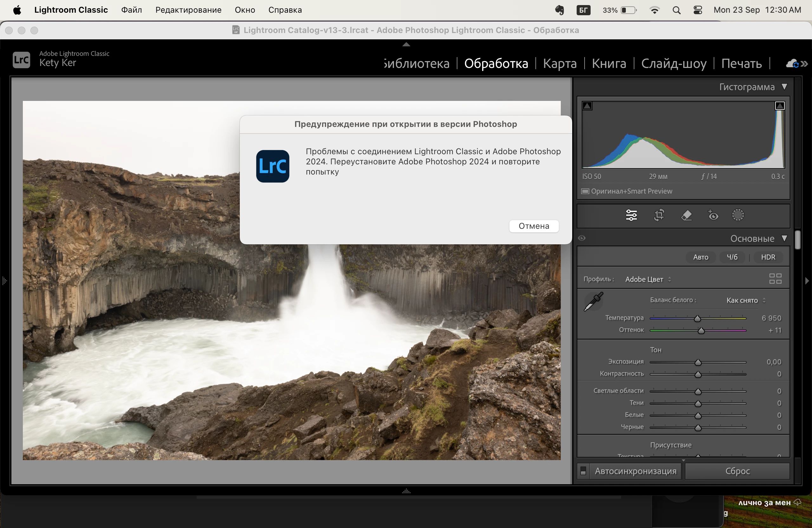Flip the Автосинхронизация switch
The width and height of the screenshot is (812, 528).
coord(583,471)
